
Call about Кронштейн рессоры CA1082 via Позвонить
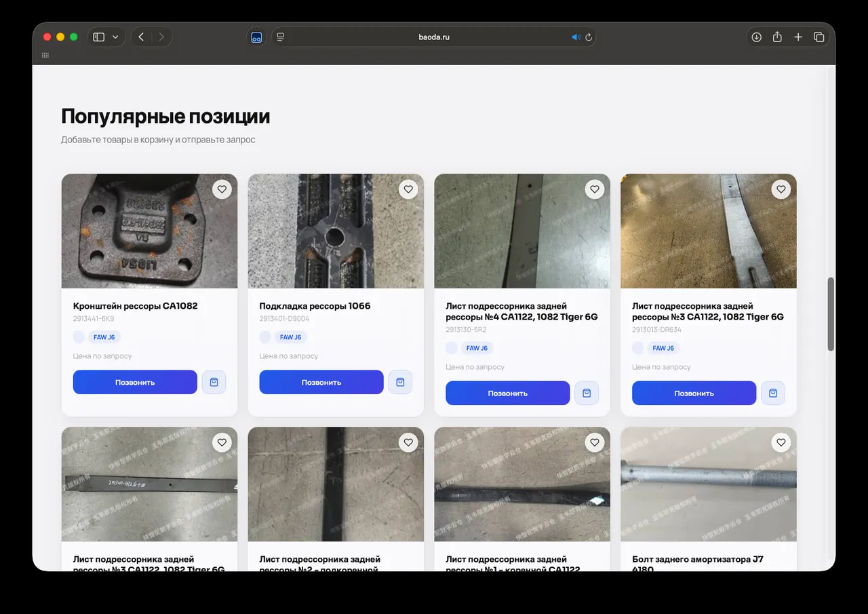[x=135, y=382]
